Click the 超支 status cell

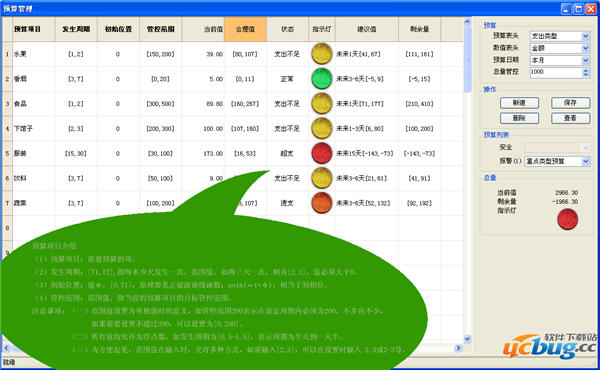(x=288, y=153)
